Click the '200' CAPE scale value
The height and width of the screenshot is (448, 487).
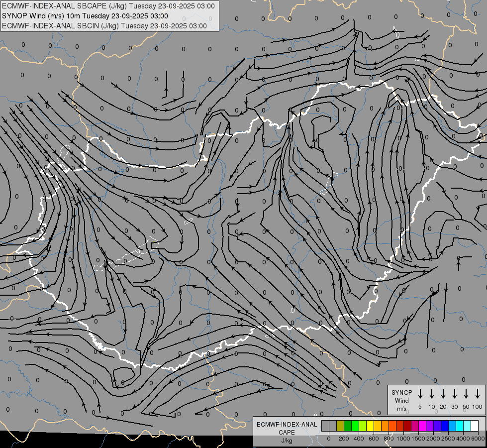[x=344, y=439]
